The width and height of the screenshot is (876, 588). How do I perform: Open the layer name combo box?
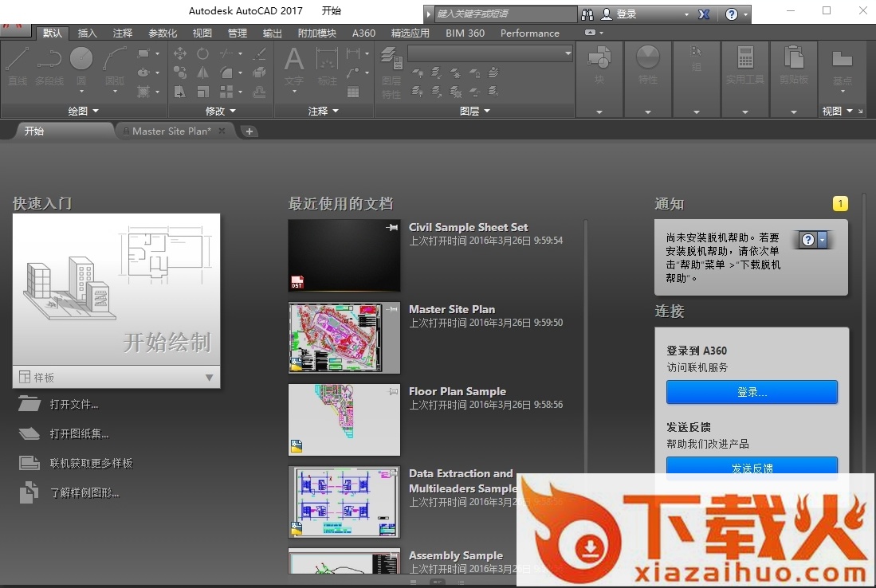pyautogui.click(x=490, y=53)
